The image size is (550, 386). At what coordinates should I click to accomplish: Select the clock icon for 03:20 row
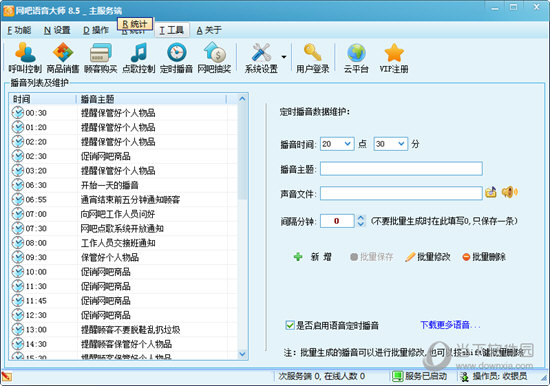[x=18, y=171]
